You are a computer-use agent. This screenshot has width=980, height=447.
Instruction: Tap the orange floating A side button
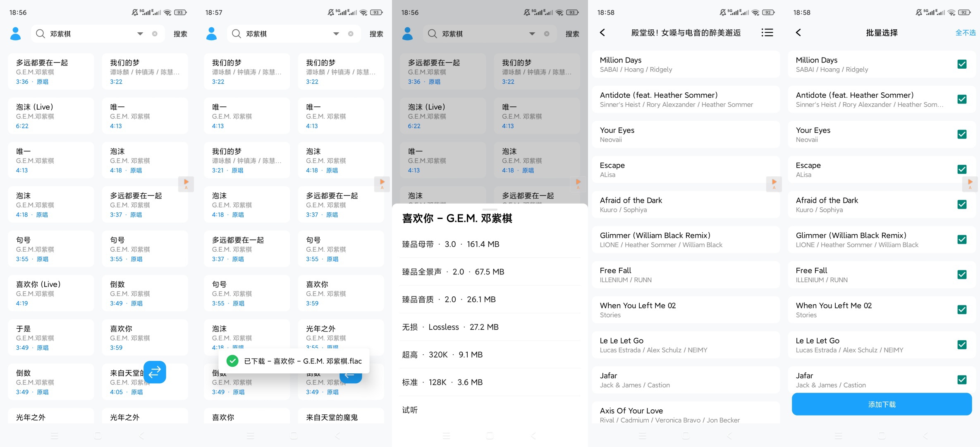pyautogui.click(x=186, y=184)
